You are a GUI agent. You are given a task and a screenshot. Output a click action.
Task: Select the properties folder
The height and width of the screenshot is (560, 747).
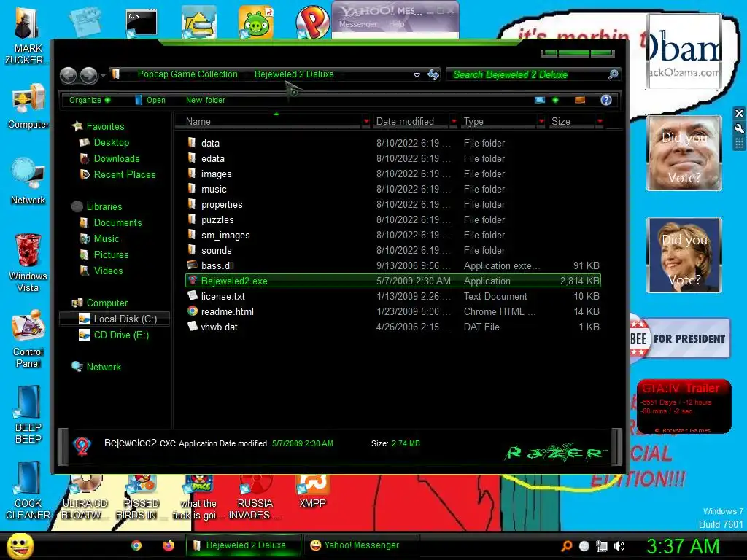[x=393, y=204]
